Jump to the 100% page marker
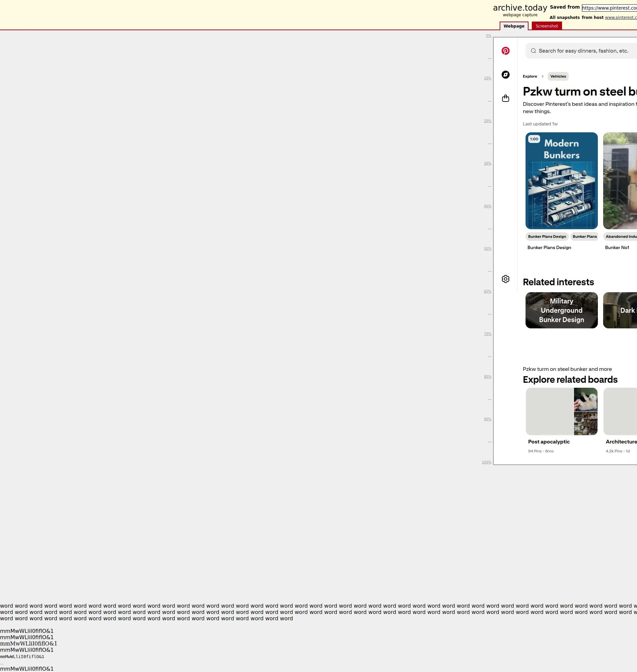637x672 pixels. pyautogui.click(x=486, y=462)
